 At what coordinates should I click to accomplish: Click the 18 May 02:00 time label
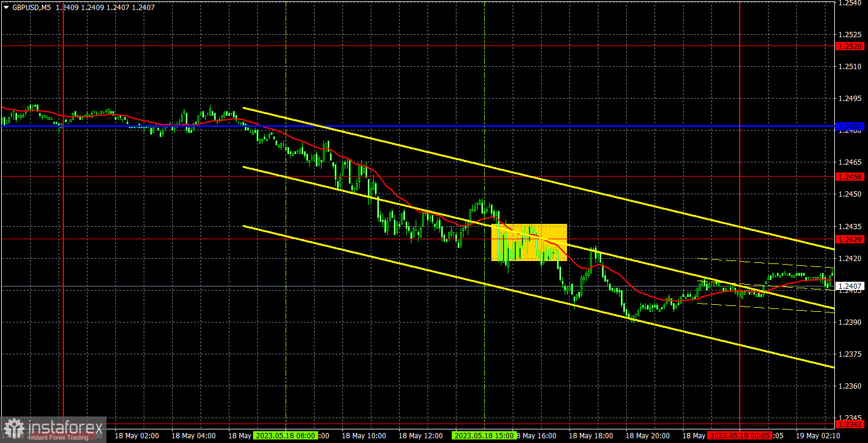click(137, 436)
